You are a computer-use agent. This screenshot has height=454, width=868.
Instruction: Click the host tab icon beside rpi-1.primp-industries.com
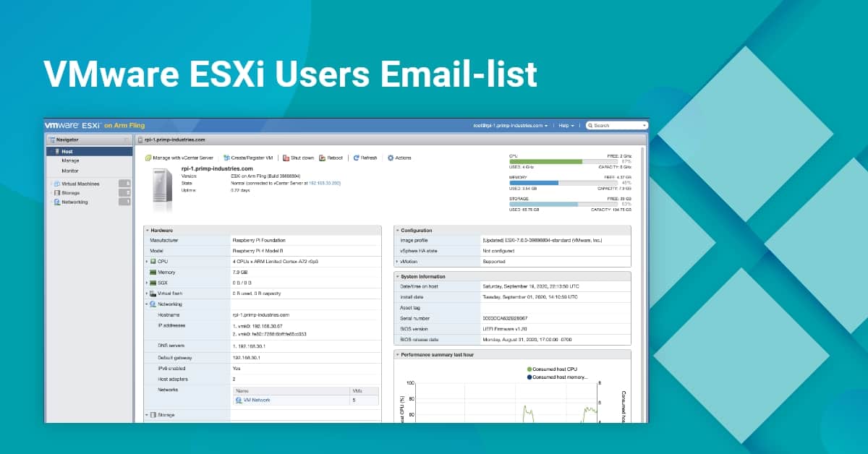point(140,140)
